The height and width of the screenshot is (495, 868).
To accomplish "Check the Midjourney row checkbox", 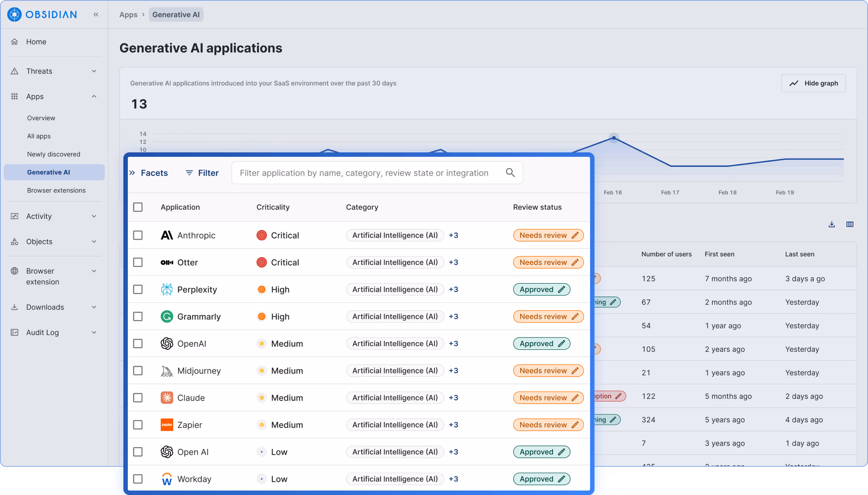I will click(x=138, y=371).
